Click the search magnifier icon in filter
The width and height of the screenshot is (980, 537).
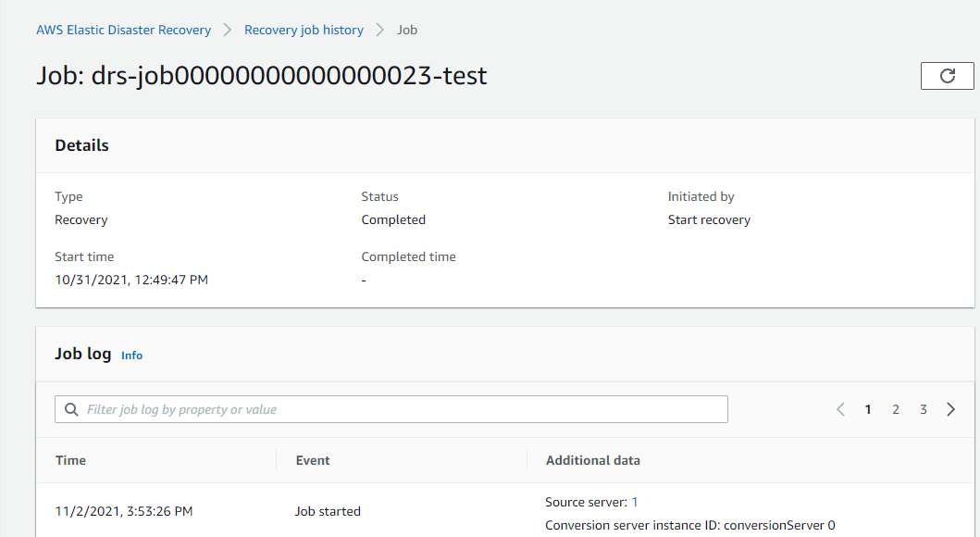(x=72, y=409)
